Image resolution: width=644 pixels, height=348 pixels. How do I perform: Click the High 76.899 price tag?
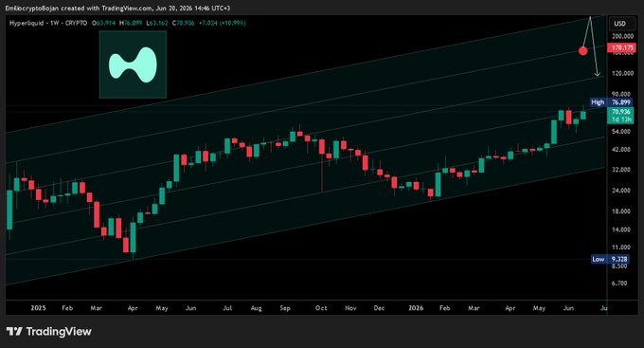pyautogui.click(x=611, y=102)
